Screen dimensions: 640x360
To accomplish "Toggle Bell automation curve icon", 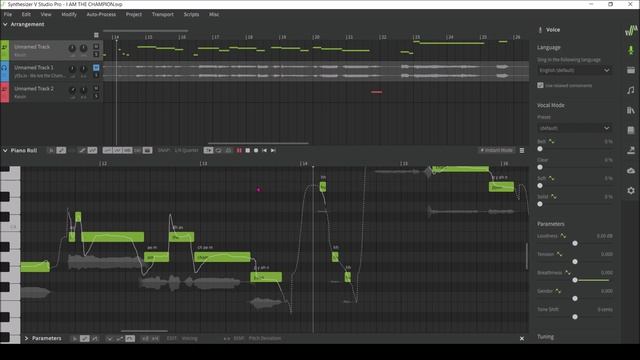I will pos(551,141).
